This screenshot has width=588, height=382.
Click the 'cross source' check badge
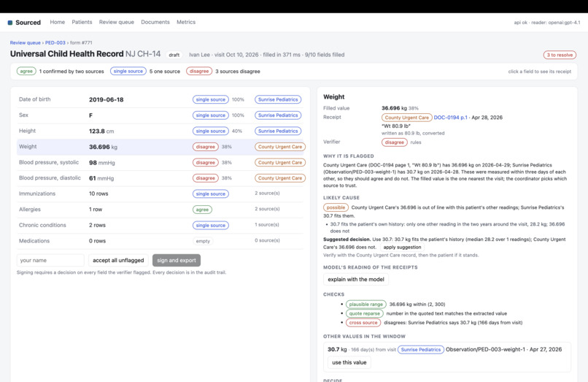click(363, 323)
